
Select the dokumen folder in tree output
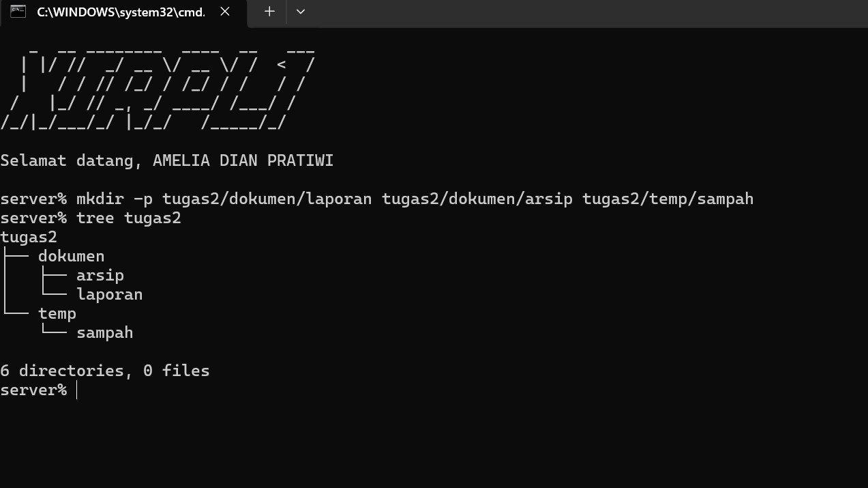pyautogui.click(x=71, y=257)
